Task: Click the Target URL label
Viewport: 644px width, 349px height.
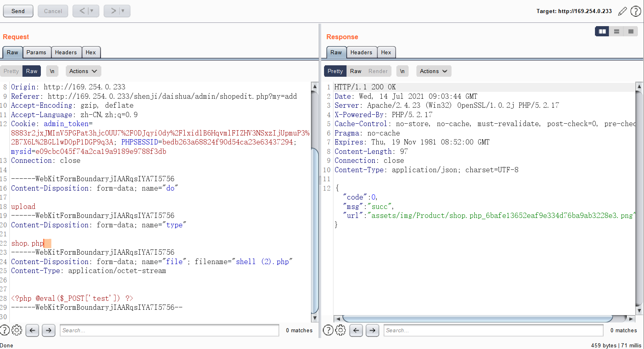Action: coord(574,11)
